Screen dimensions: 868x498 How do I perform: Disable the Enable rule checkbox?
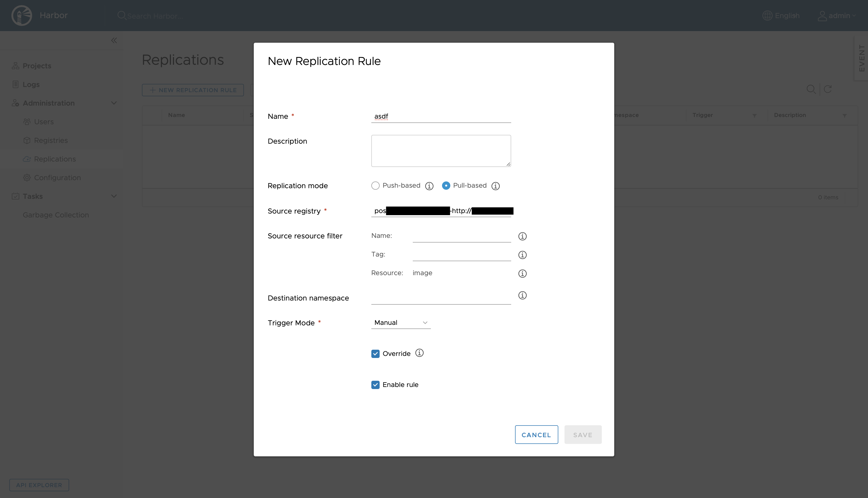click(375, 384)
